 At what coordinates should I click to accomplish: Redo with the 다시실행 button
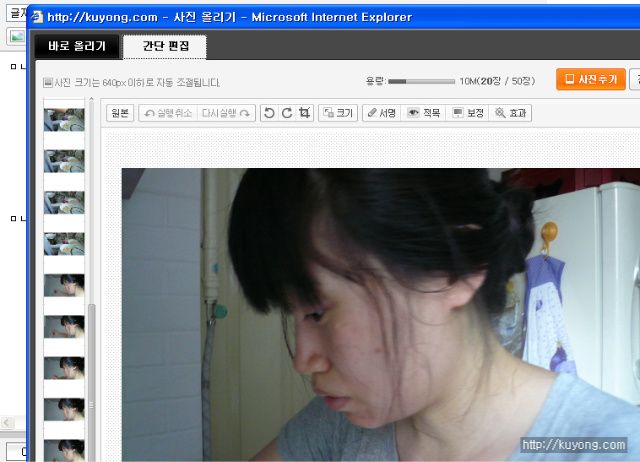pos(226,113)
